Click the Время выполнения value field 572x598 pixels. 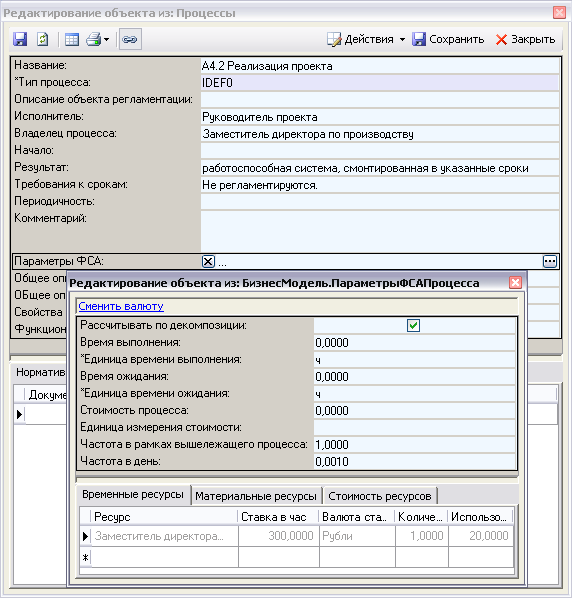click(414, 342)
